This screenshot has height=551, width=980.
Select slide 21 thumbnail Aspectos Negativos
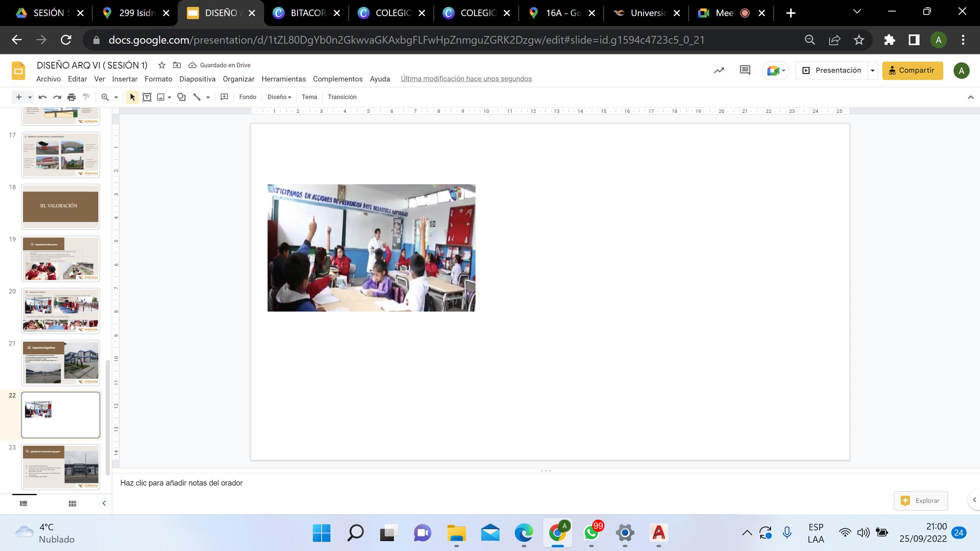coord(60,363)
